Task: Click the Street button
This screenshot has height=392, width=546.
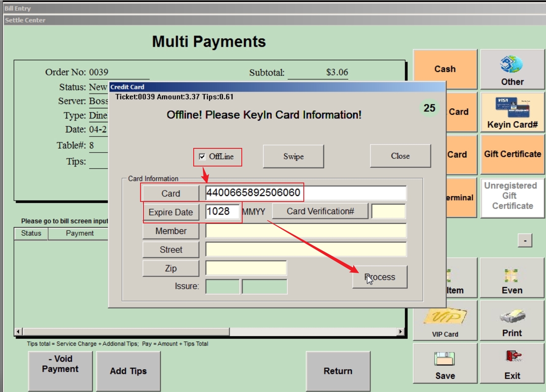Action: point(170,250)
